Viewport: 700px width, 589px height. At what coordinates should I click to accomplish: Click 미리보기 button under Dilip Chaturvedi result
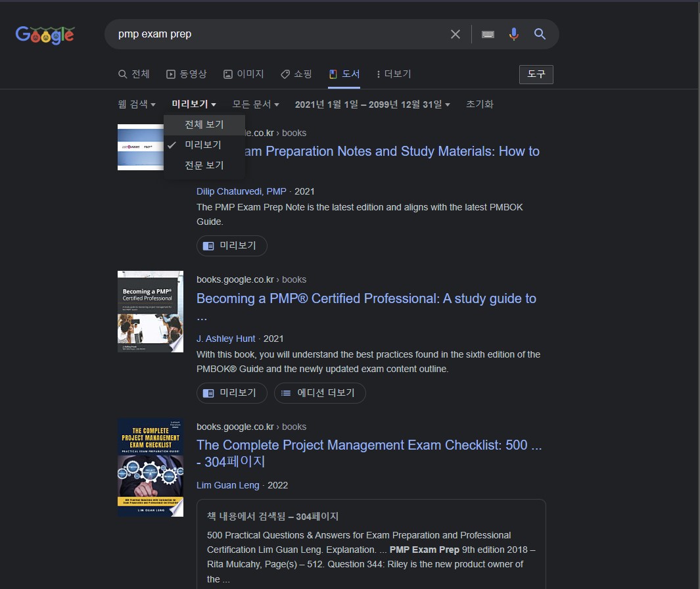click(x=232, y=246)
